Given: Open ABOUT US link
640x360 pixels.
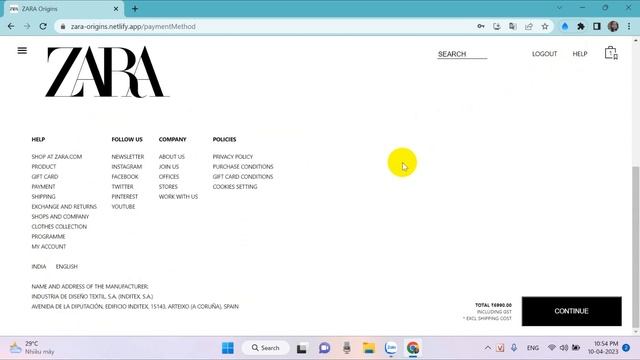Looking at the screenshot, I should pyautogui.click(x=172, y=157).
